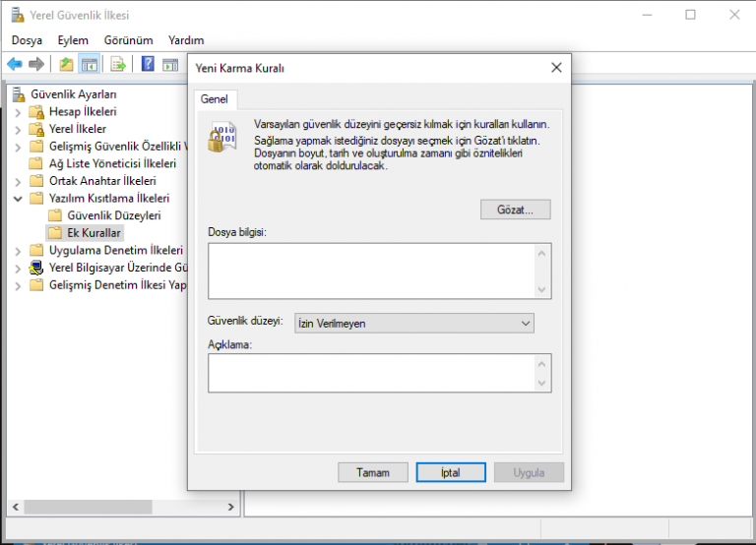Expand the Uygulama Denetim İlkeleri node
This screenshot has width=756, height=545.
coord(18,250)
